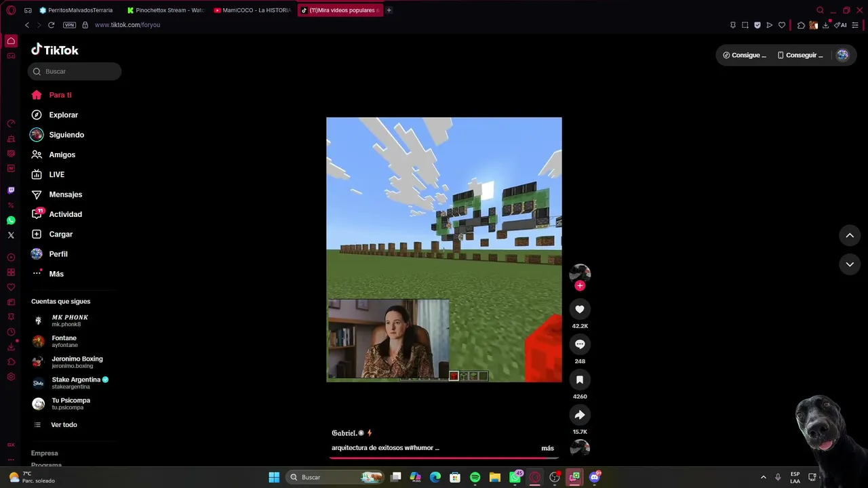Open 'Mensajes' in TikTok sidebar
The width and height of the screenshot is (868, 488).
66,195
